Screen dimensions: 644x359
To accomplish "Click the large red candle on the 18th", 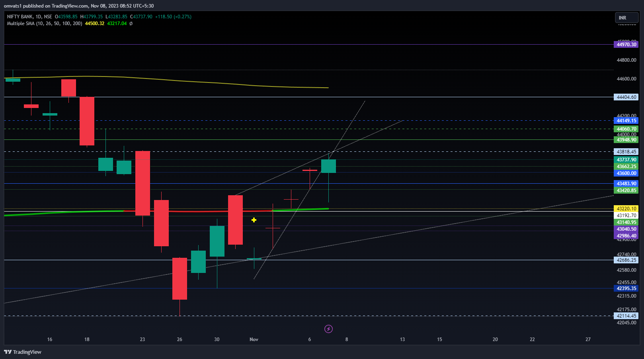I will tap(87, 121).
